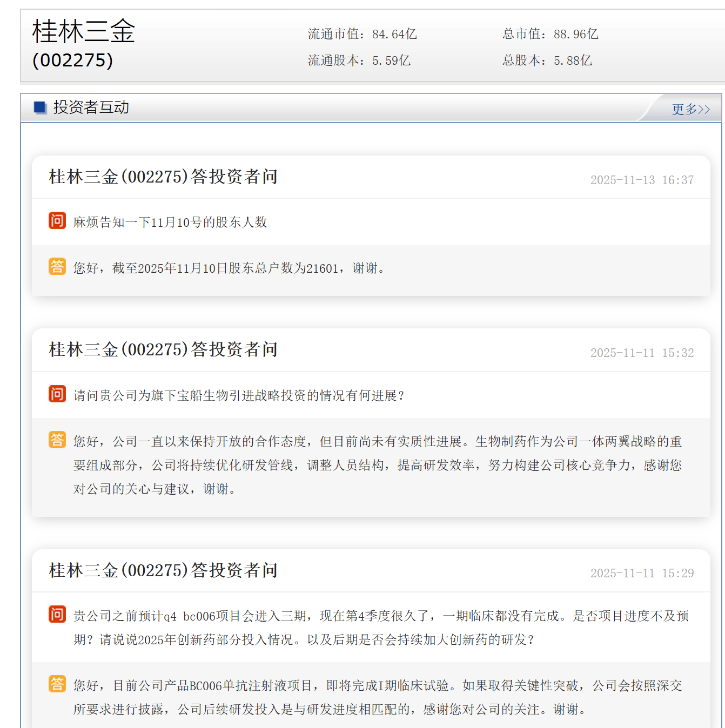The image size is (725, 728).
Task: Click the blue square icon beside 投资者互动
Action: pyautogui.click(x=40, y=107)
